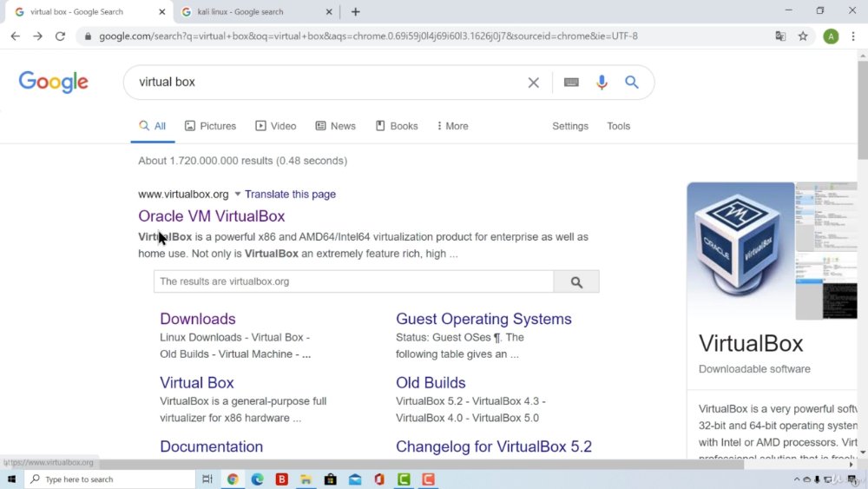The height and width of the screenshot is (489, 868).
Task: Submit search with the blue magnifier icon
Action: (632, 83)
